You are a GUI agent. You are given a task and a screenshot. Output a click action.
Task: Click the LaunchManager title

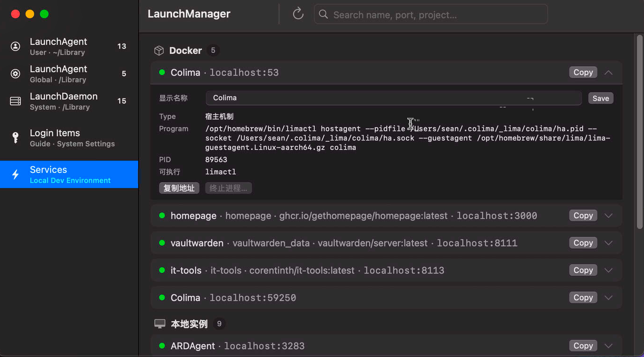189,14
